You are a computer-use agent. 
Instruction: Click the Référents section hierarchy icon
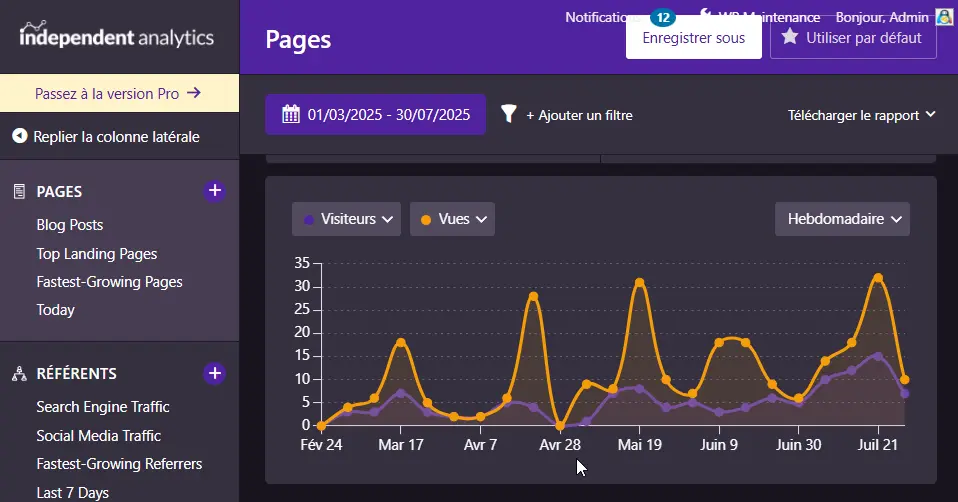20,373
